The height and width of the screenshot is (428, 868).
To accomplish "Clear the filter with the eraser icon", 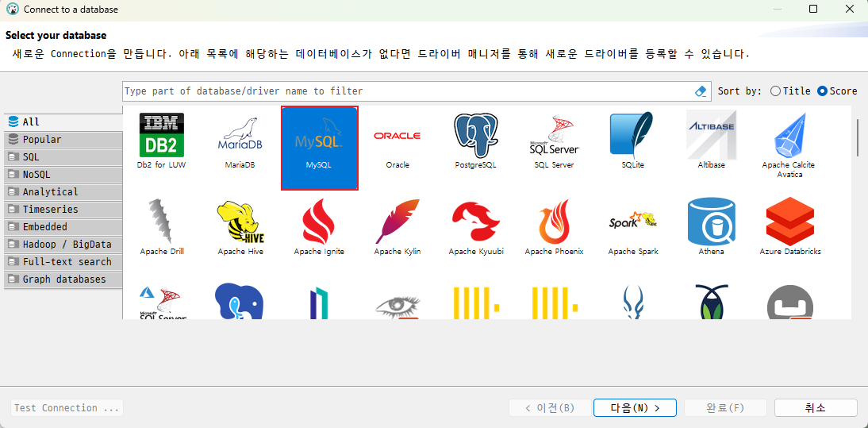I will (701, 91).
